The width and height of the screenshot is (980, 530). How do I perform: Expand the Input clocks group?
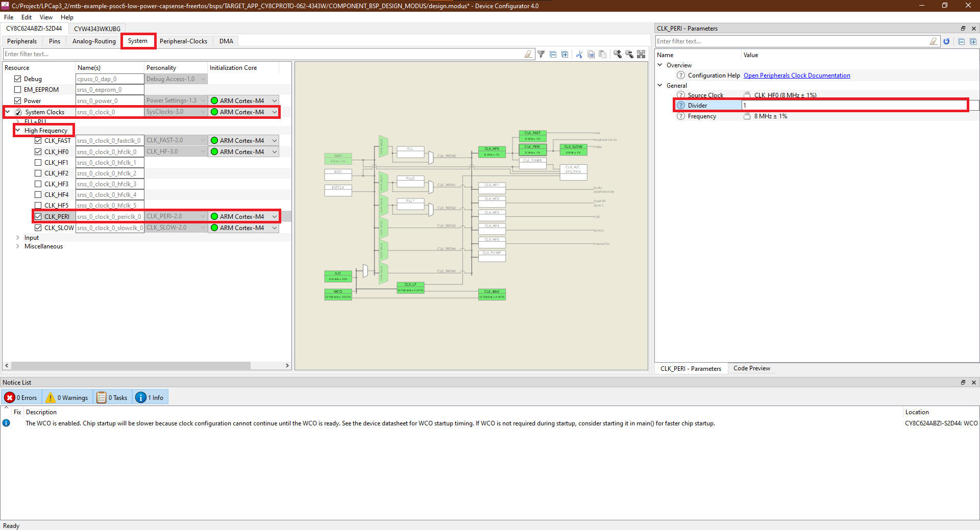coord(18,238)
